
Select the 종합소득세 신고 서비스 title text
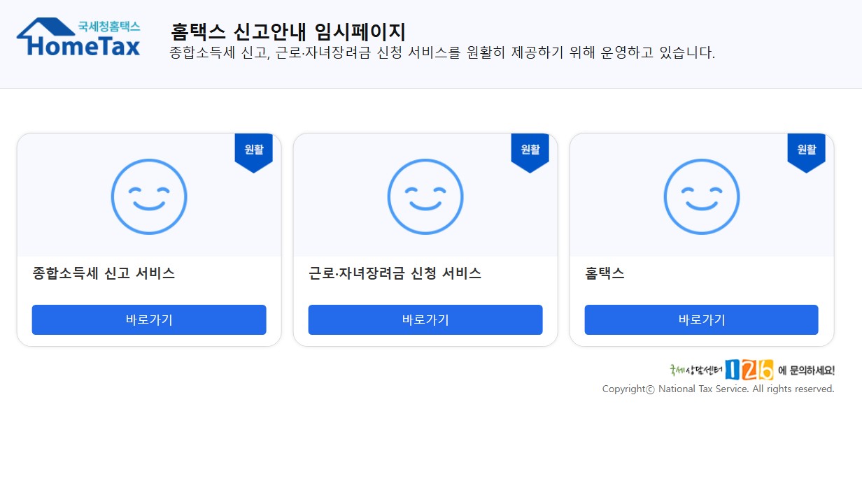click(x=104, y=273)
